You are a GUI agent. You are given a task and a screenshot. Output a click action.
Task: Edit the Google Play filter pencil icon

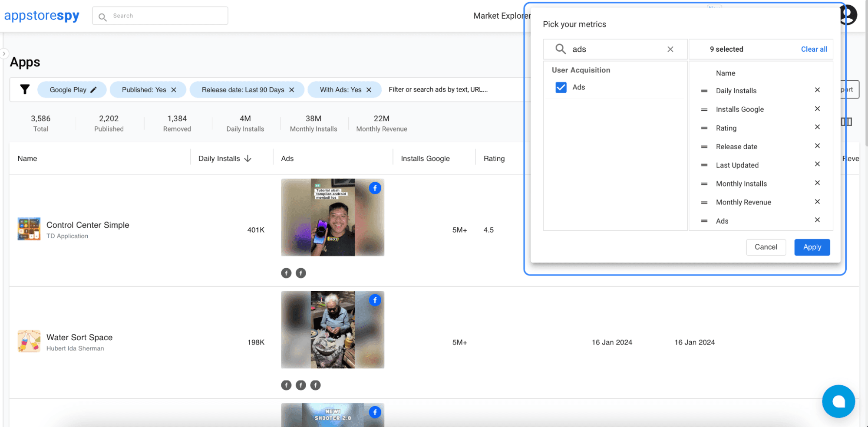pyautogui.click(x=93, y=90)
